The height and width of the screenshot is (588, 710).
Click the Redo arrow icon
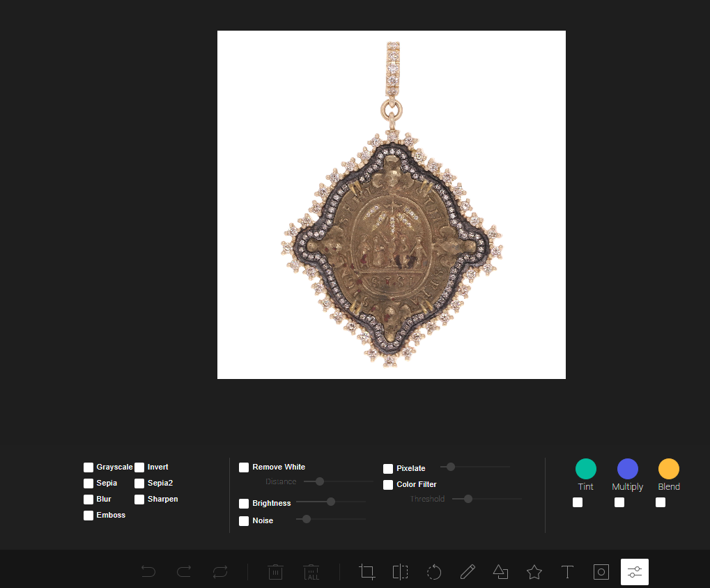tap(184, 572)
